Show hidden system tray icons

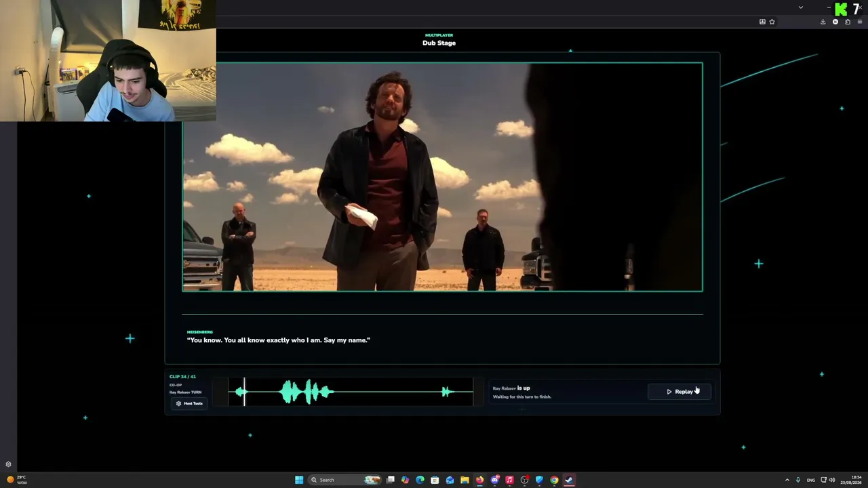[787, 480]
